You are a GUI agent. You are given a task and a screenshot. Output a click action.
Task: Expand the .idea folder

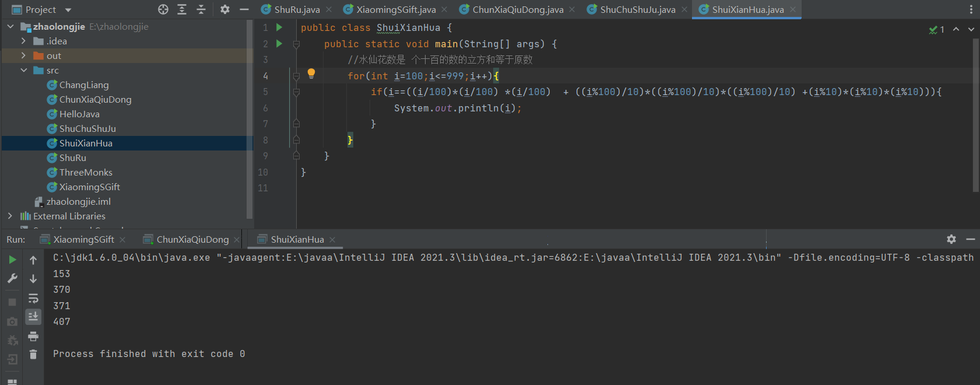23,41
